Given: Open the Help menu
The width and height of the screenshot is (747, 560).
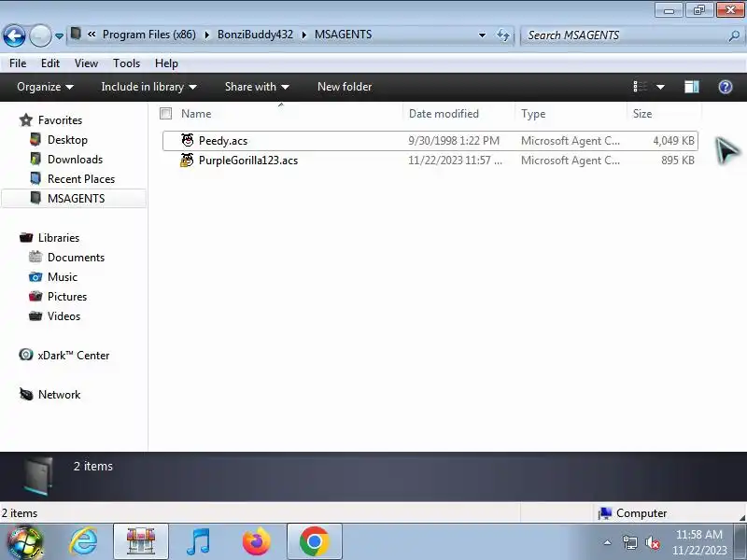Looking at the screenshot, I should point(166,63).
